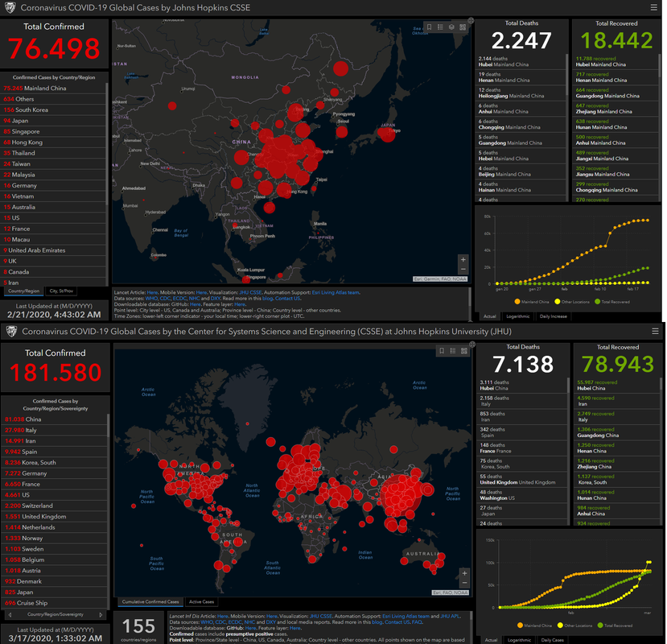Expand upper Asia map to full view

point(471,20)
